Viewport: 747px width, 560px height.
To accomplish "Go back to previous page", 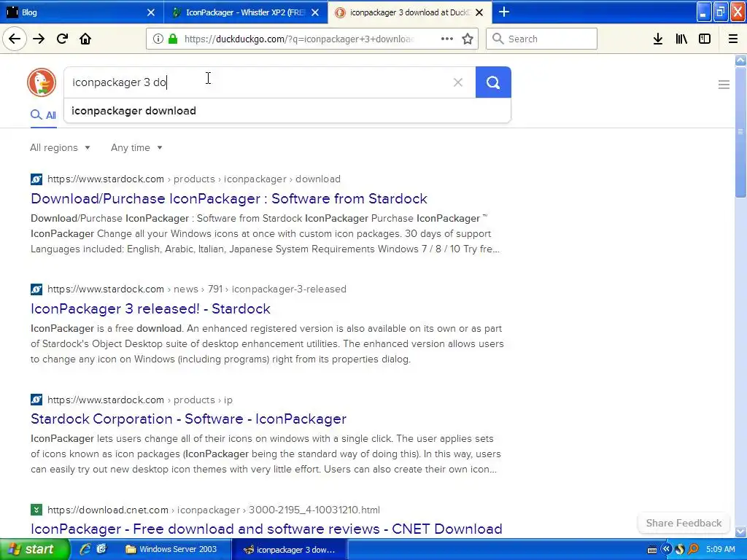I will 15,39.
